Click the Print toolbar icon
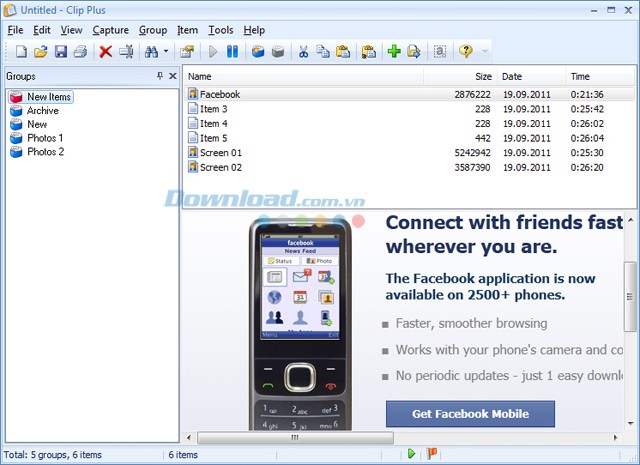640x465 pixels. click(80, 51)
